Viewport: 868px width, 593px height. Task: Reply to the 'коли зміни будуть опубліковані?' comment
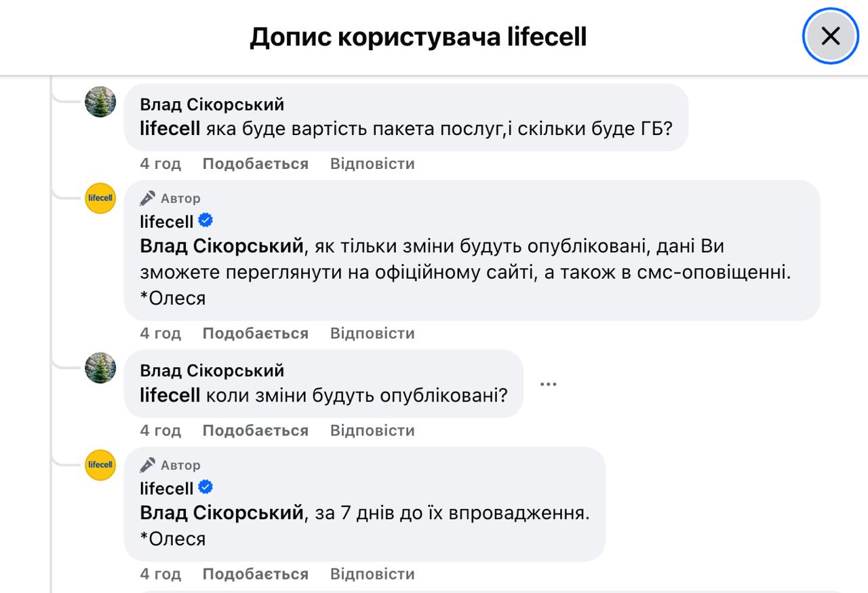[372, 430]
